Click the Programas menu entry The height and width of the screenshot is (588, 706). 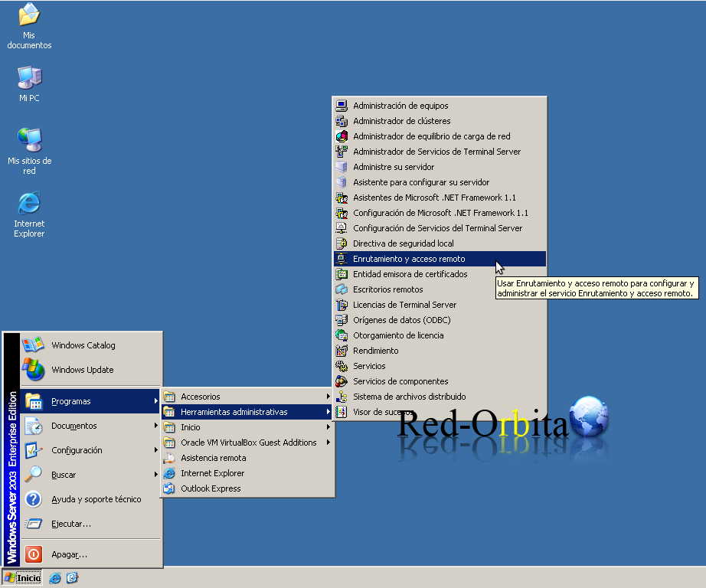pos(90,401)
